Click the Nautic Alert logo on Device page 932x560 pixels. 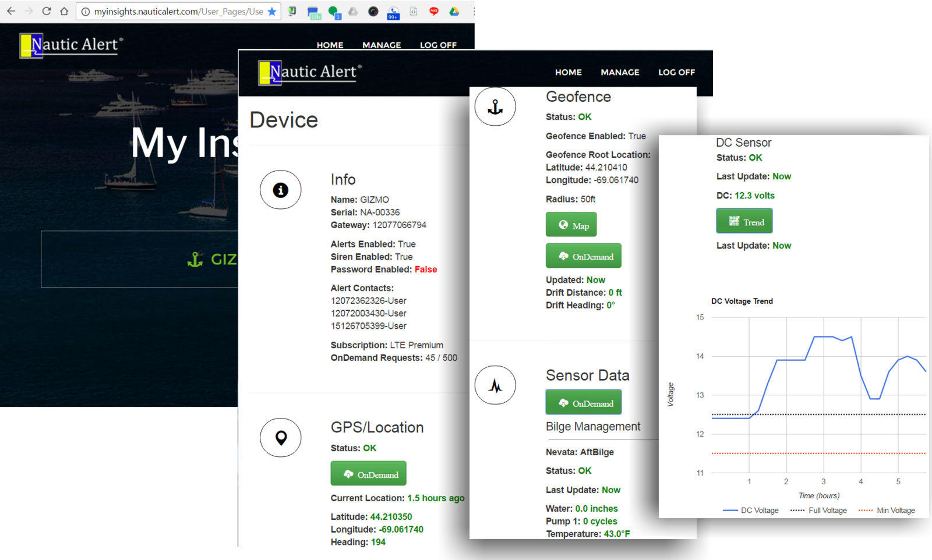click(310, 72)
